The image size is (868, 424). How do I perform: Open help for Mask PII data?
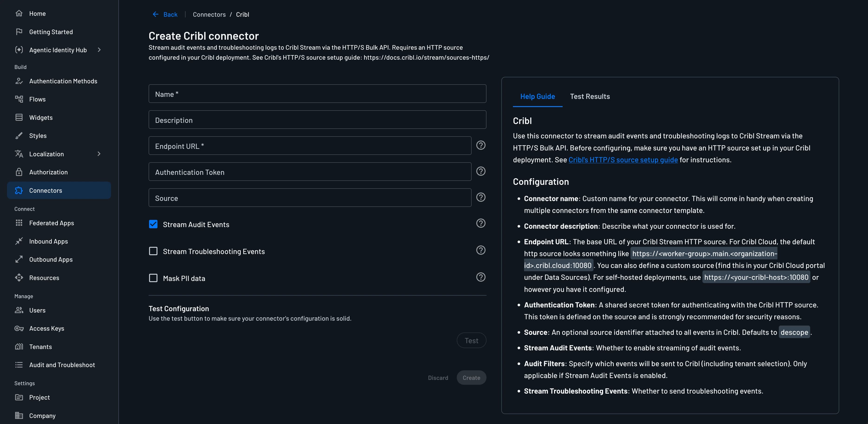[481, 277]
